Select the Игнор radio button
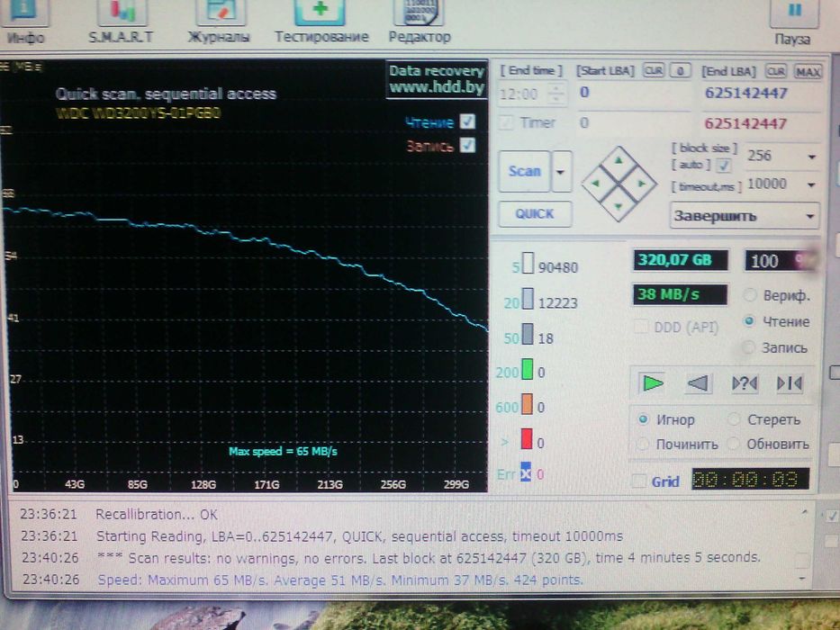The image size is (840, 630). 644,418
